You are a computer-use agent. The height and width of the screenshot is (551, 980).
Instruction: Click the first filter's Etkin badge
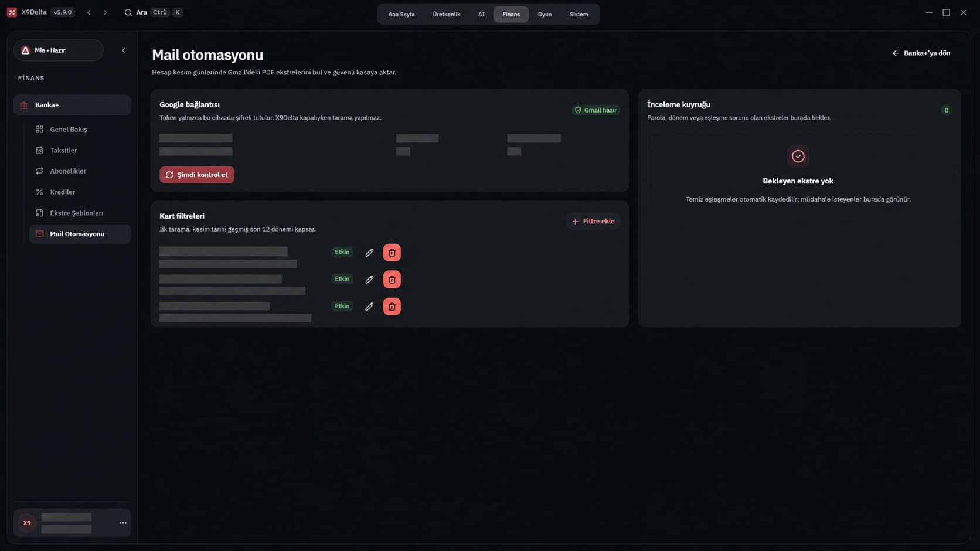(342, 252)
